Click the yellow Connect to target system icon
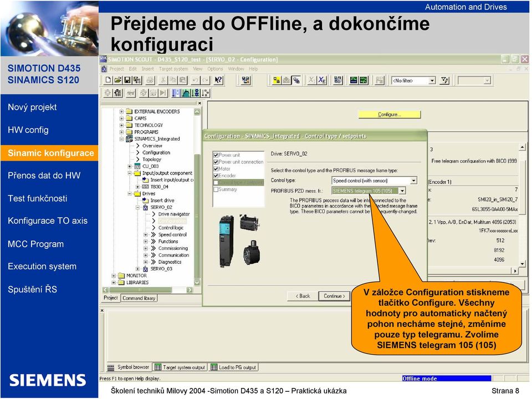The width and height of the screenshot is (532, 399). pyautogui.click(x=277, y=80)
